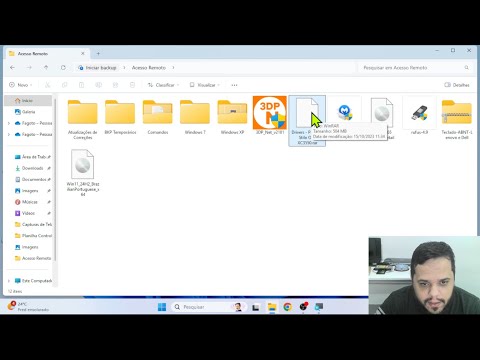Open the Atualizações de Correções folder

pos(83,119)
